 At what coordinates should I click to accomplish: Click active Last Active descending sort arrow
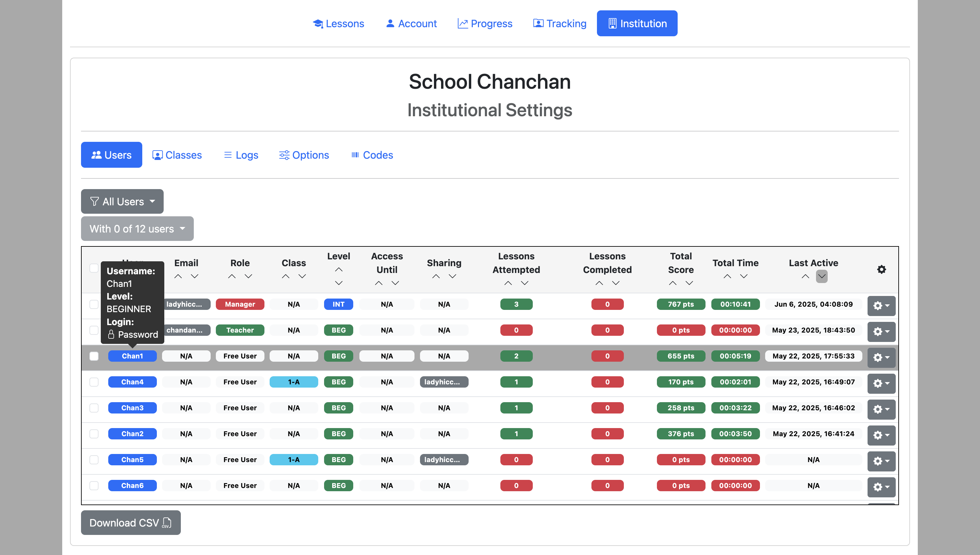click(x=822, y=276)
